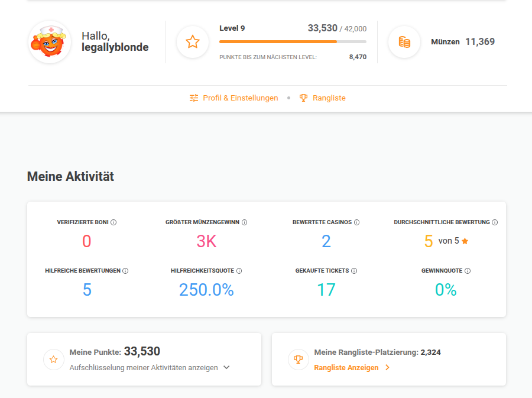Screen dimensions: 532x398
Task: Click the Bewertete Casinos value 2
Action: click(x=326, y=241)
